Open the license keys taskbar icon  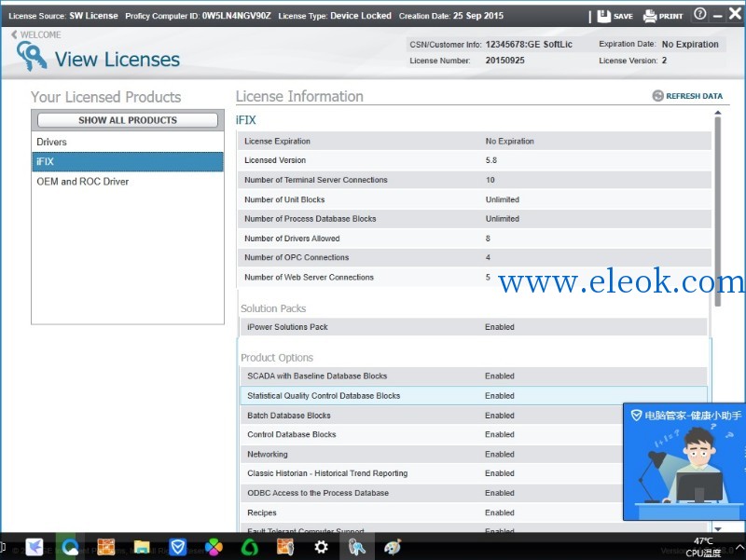(x=357, y=547)
